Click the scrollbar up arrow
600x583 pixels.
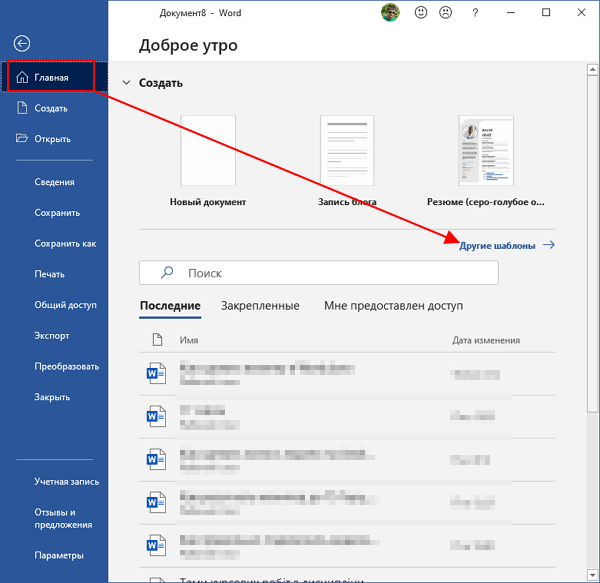pos(592,70)
